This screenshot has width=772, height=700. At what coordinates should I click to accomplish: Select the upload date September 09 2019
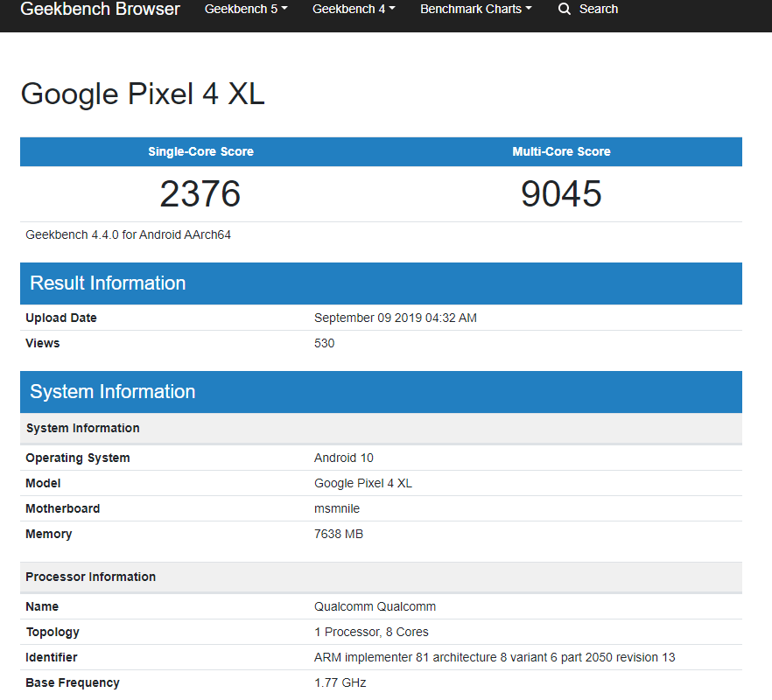pyautogui.click(x=395, y=318)
